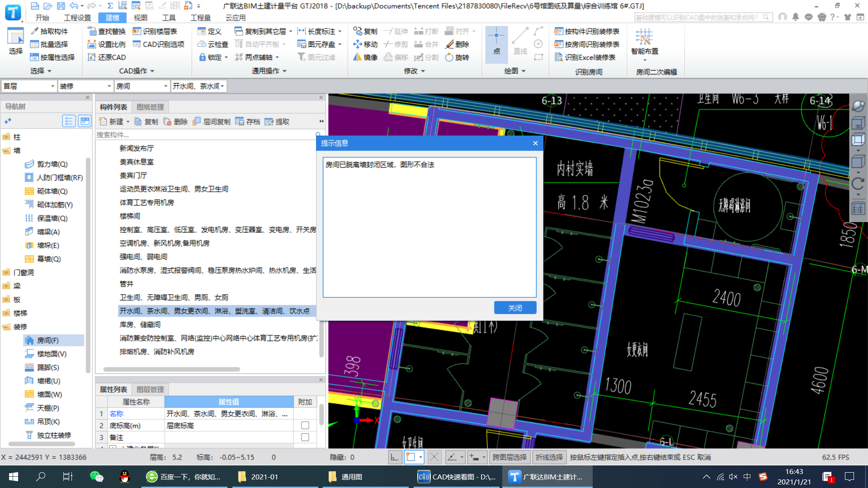Screen dimensions: 868x488
Task: Open the 装修 category dropdown
Action: point(85,86)
